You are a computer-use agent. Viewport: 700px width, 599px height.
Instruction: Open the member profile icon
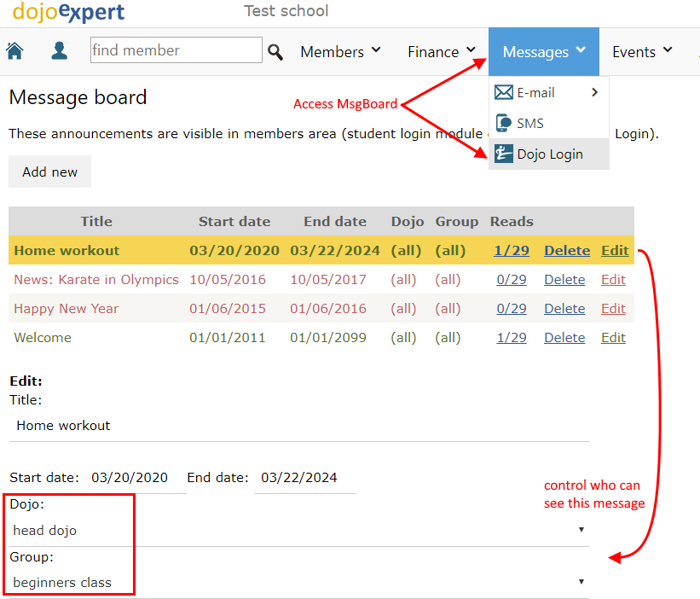(x=59, y=51)
